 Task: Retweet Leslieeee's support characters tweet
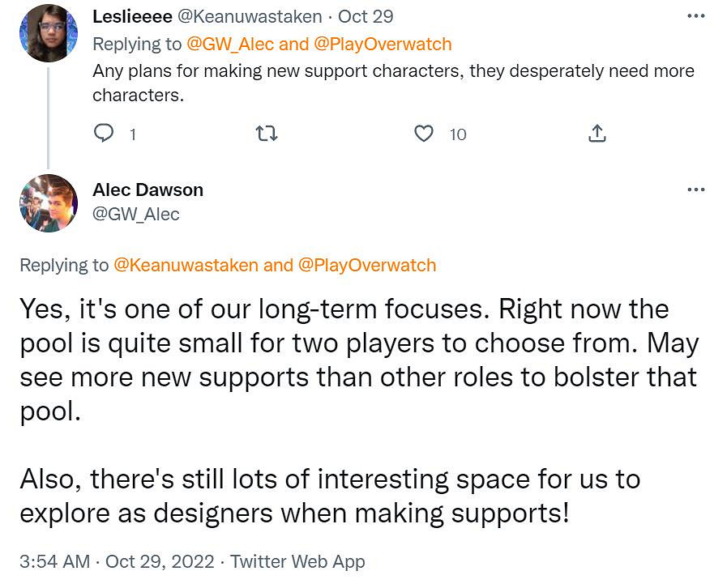coord(267,133)
